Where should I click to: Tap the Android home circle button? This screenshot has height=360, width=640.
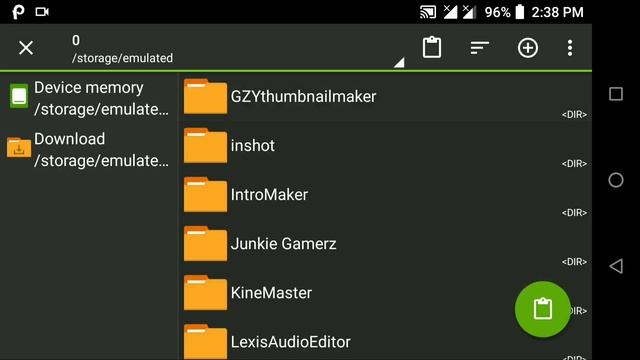(616, 180)
